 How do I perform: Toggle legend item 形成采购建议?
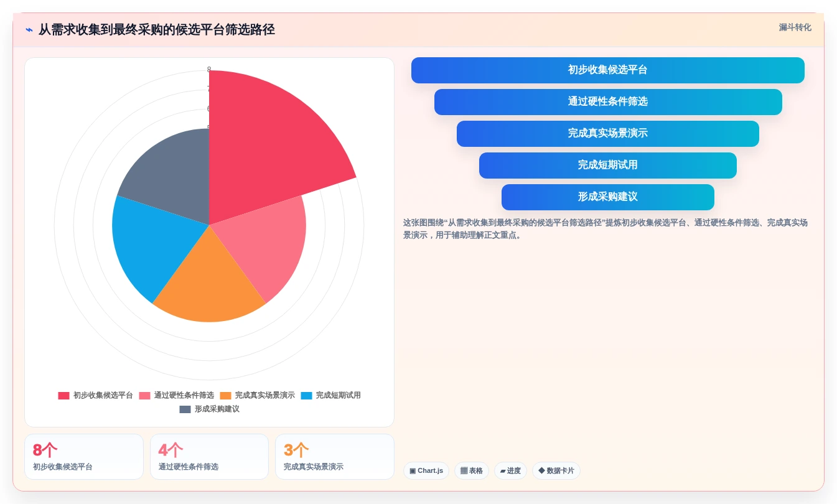tap(210, 409)
